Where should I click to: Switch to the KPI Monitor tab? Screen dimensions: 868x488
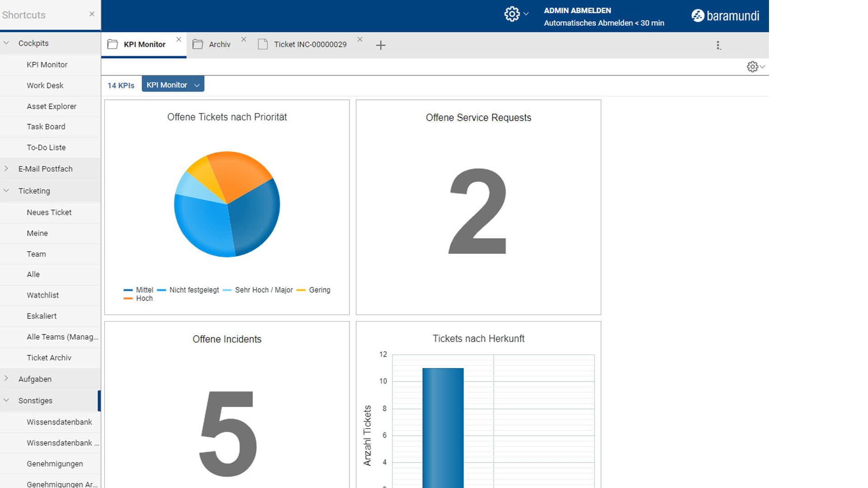[144, 44]
